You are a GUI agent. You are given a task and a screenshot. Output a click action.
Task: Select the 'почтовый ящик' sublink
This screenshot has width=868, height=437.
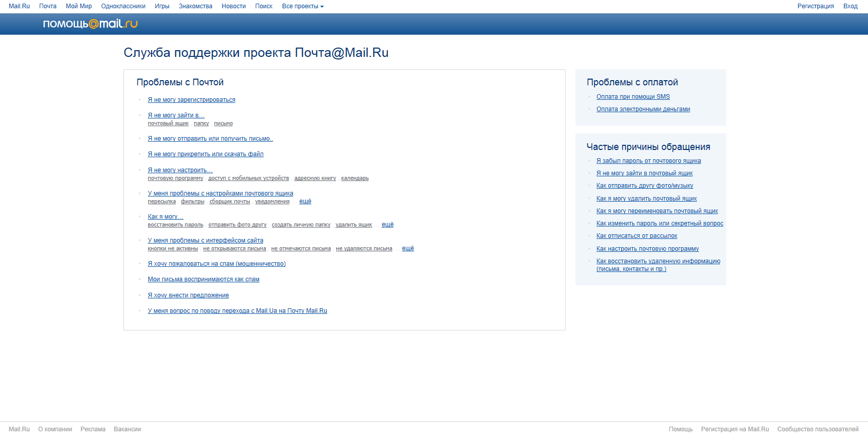coord(168,124)
